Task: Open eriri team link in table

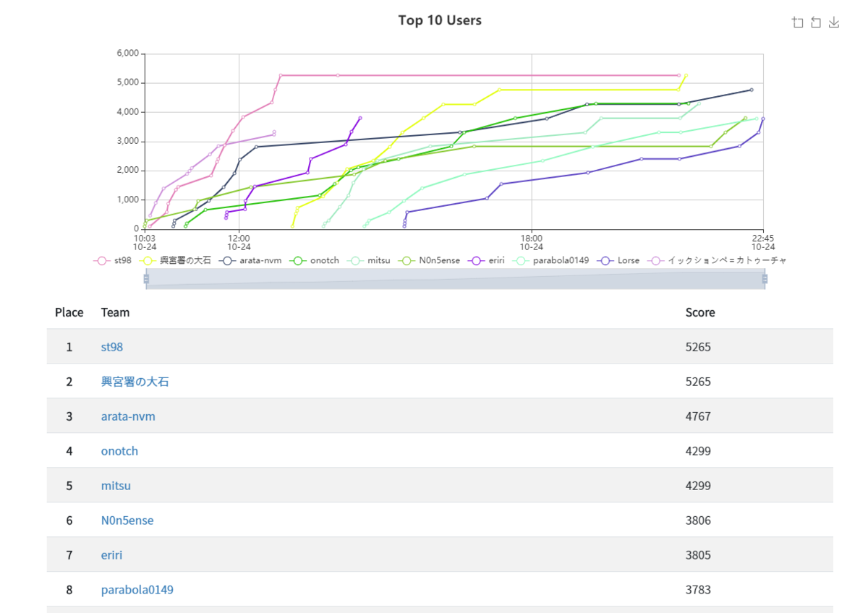Action: 111,555
